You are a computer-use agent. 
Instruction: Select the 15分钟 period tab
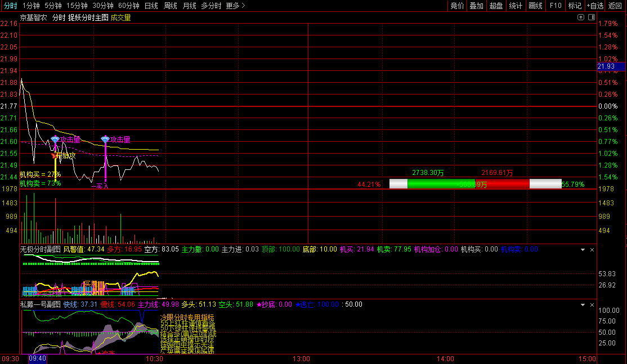pos(77,6)
